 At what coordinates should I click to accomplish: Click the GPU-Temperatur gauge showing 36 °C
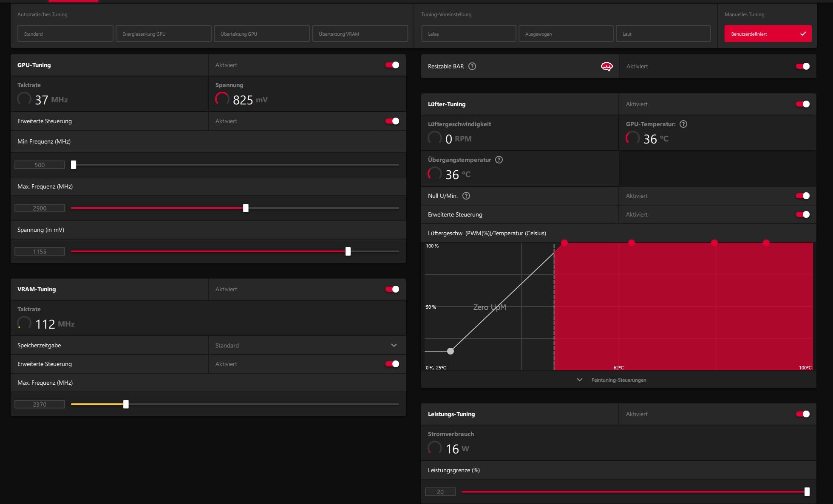633,138
